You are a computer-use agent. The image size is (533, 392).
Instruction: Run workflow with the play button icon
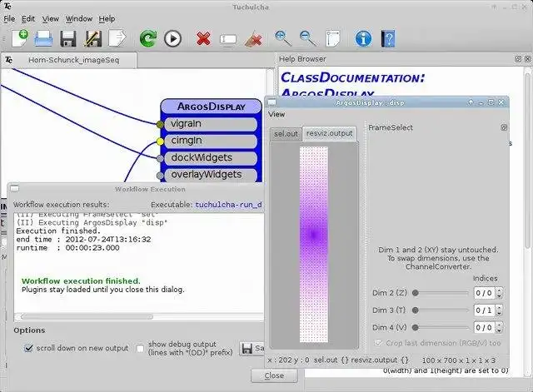(x=172, y=39)
